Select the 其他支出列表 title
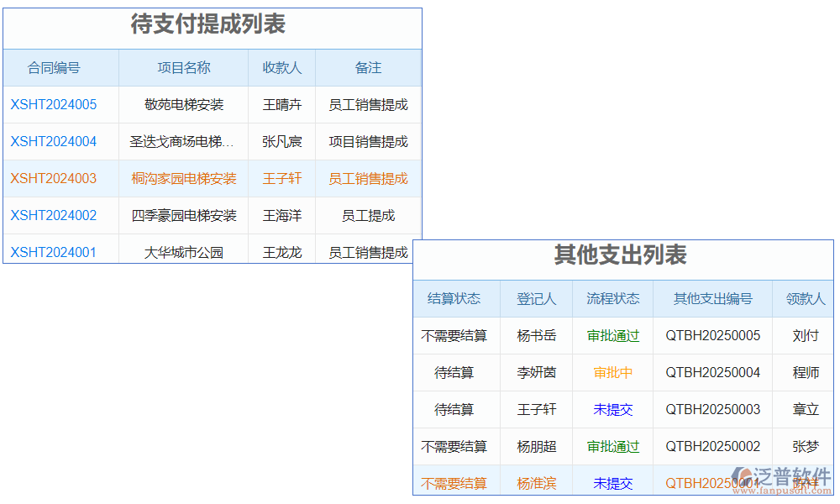This screenshot has height=504, width=840. point(622,256)
